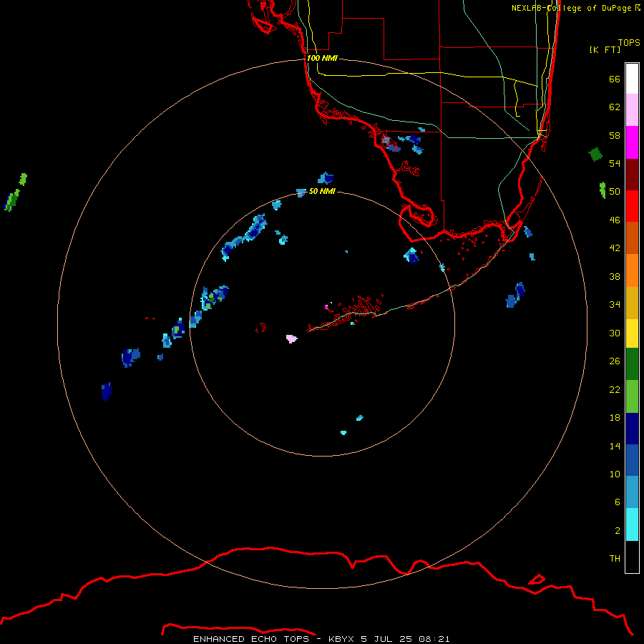Viewport: 644px width, 644px height.
Task: Click the ENHANCED ECHO TOPS title text
Action: 251,639
